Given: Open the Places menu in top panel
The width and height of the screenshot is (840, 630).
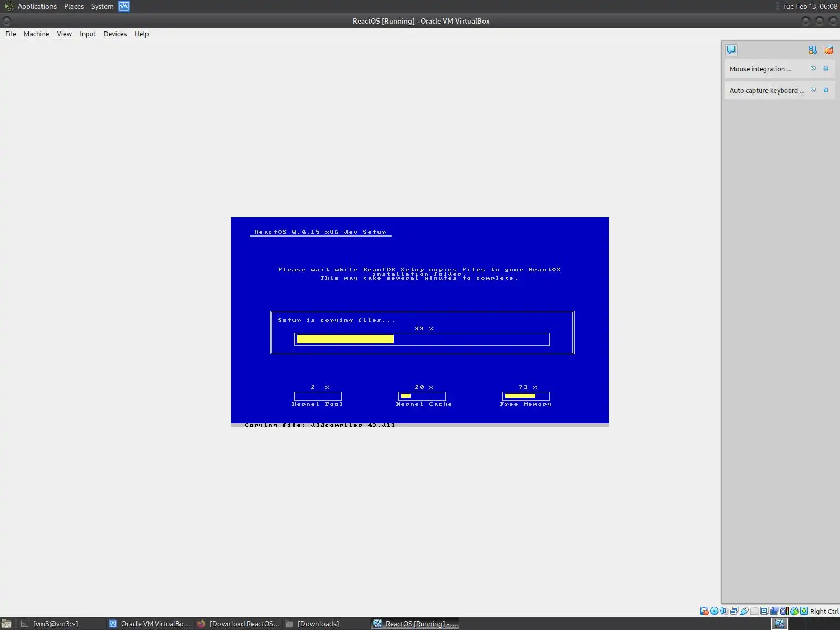Looking at the screenshot, I should pos(73,6).
